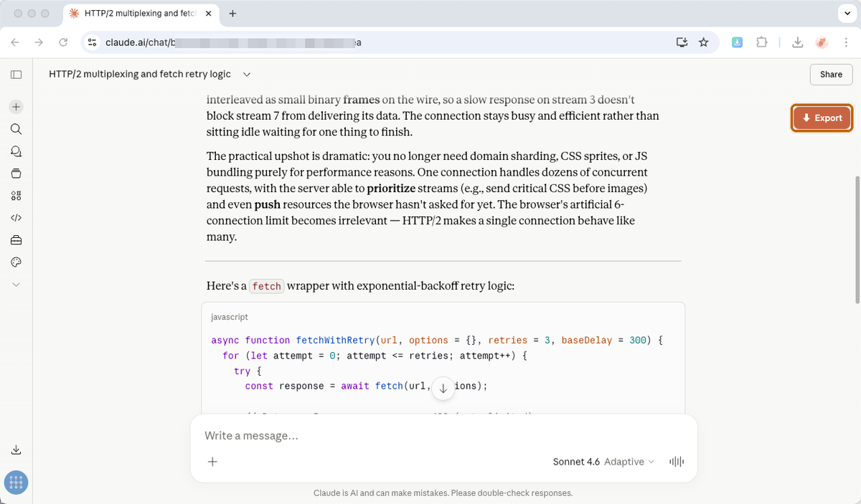Screen dimensions: 861x504
Task: Click download icon at sidebar bottom
Action: coord(16,450)
